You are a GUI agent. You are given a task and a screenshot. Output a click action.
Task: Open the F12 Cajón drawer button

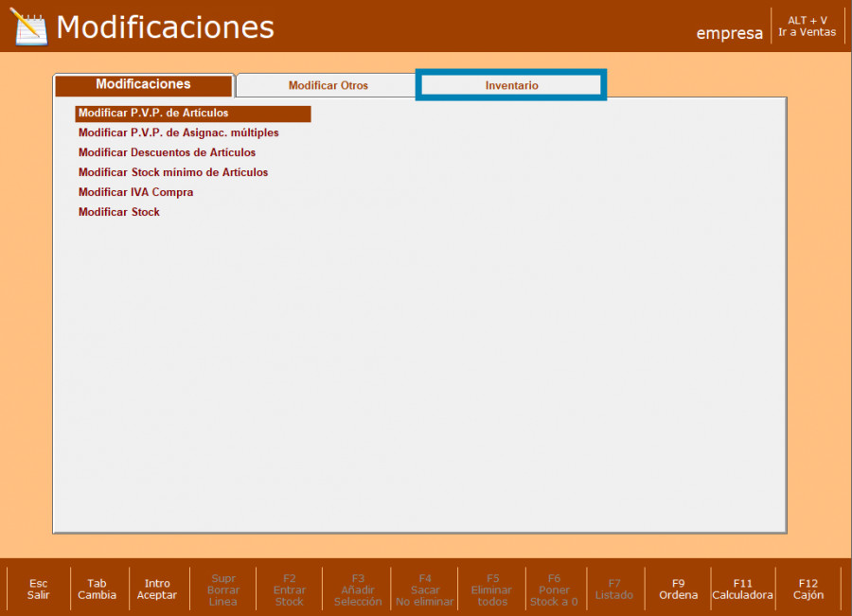click(x=808, y=590)
